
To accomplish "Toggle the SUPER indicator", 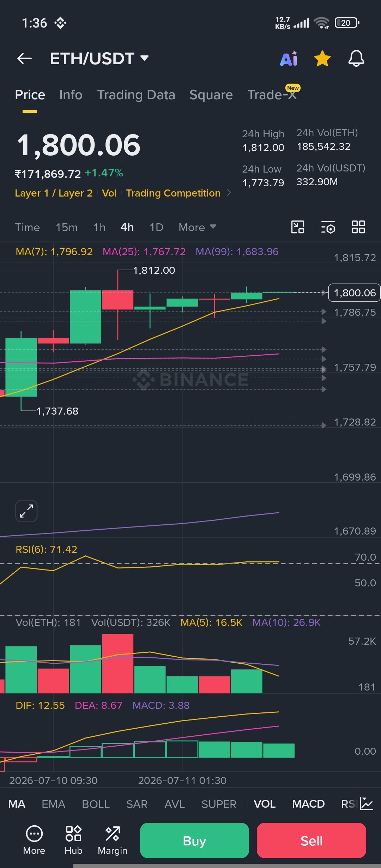I will (x=219, y=804).
